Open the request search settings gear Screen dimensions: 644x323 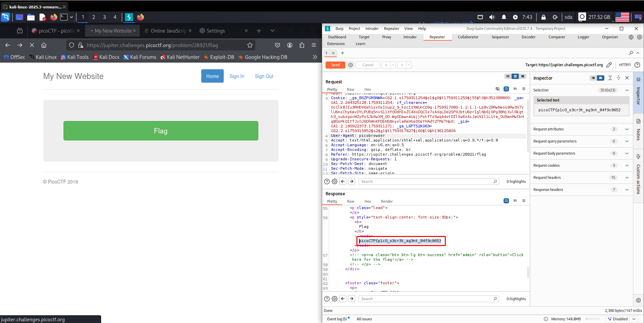click(335, 181)
